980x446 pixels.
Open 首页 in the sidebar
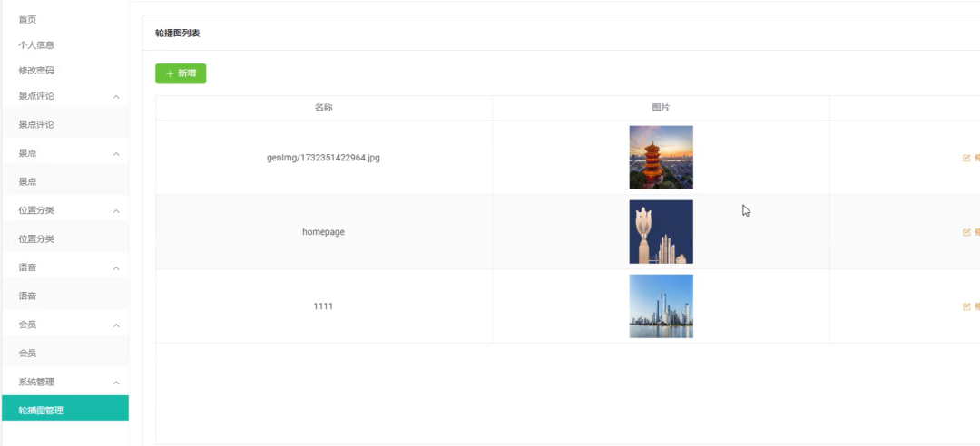click(27, 19)
